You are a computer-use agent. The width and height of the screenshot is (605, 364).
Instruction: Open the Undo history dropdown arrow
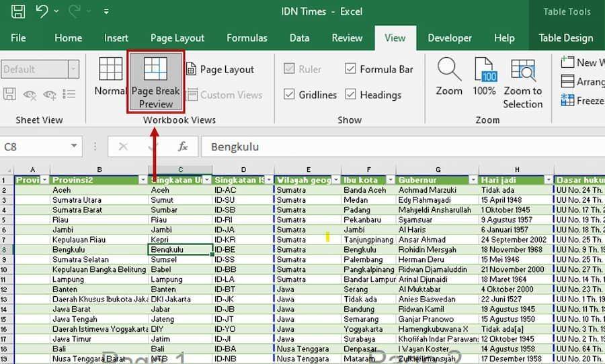pos(56,11)
